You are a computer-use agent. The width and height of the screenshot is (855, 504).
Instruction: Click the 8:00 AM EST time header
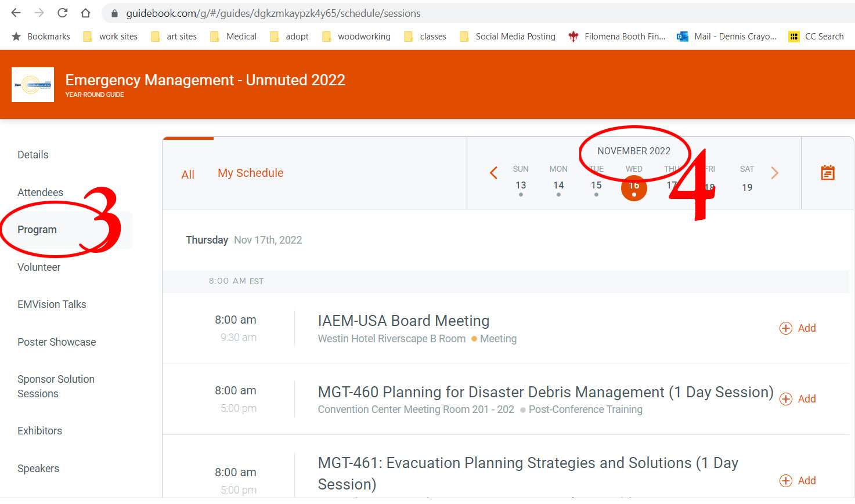(x=236, y=281)
